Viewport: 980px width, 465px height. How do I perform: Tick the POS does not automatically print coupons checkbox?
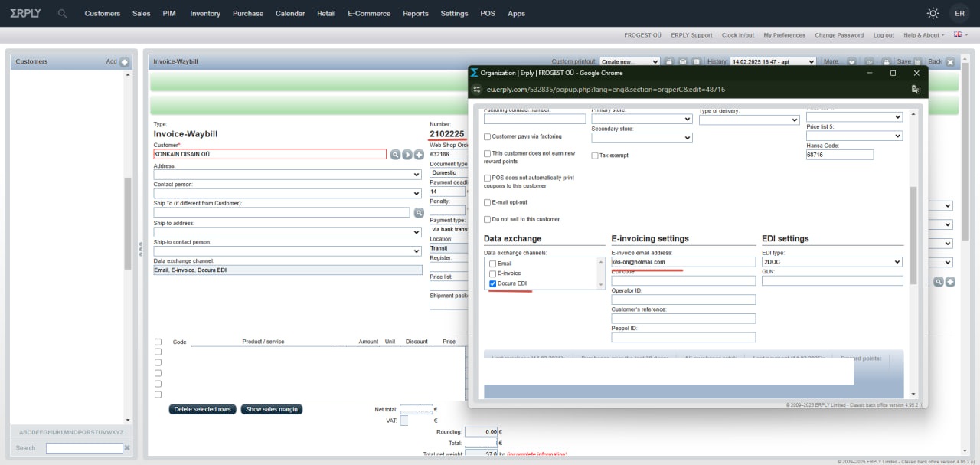(488, 178)
